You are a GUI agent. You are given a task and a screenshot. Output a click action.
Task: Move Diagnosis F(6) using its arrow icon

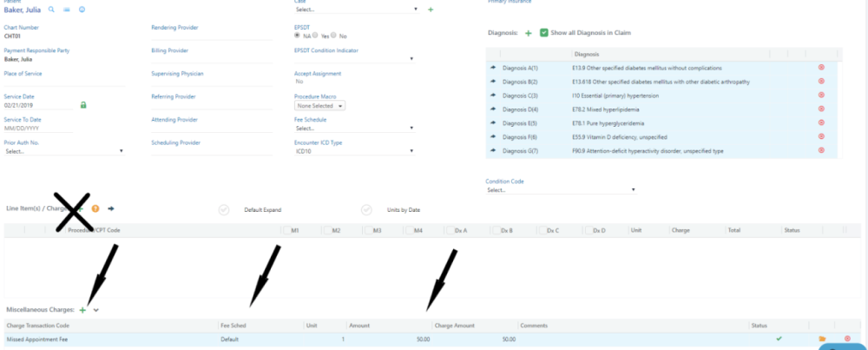tap(493, 137)
